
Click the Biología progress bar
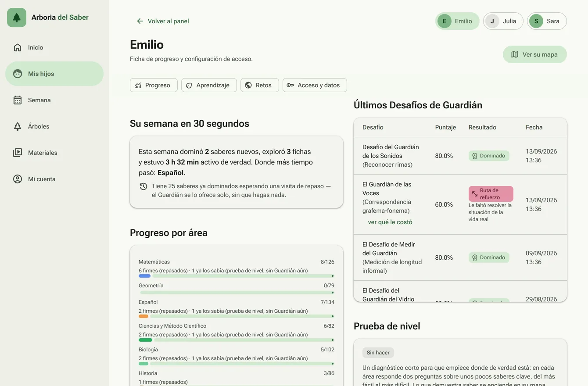tap(237, 364)
